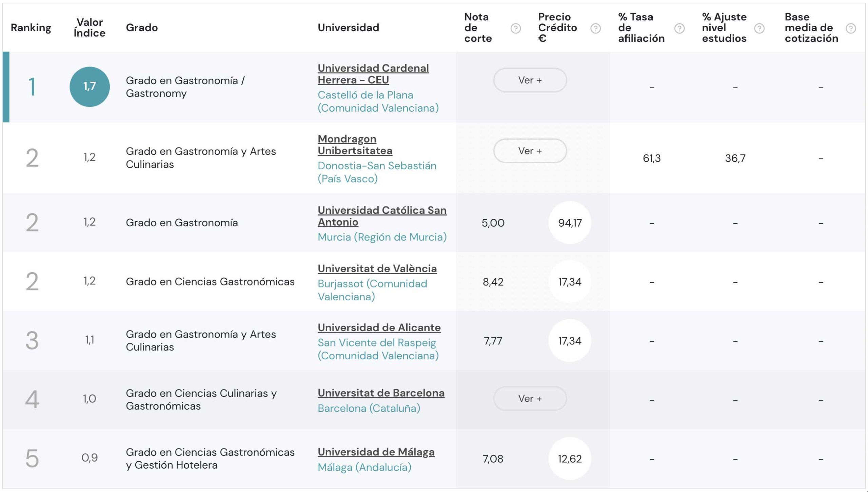
Task: Click the Nota de corte help icon
Action: 516,28
